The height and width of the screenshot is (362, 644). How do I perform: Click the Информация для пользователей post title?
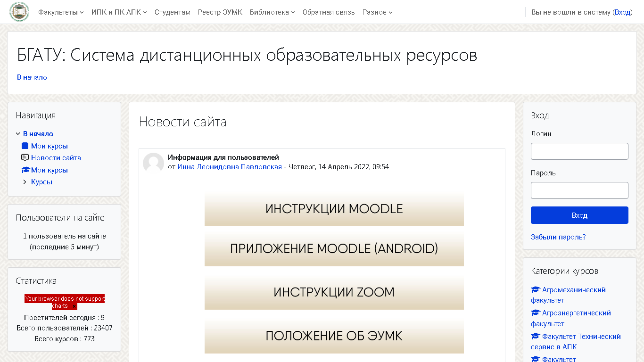tap(223, 157)
